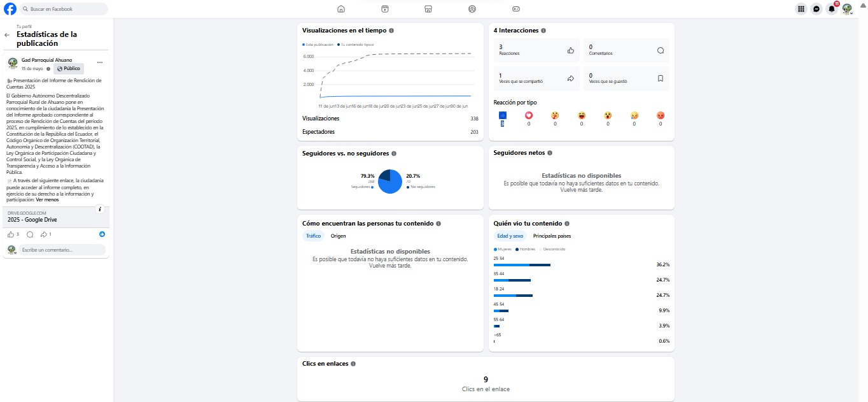The height and width of the screenshot is (402, 868).
Task: Click the back arrow beside Estadísticas de la publicación
Action: [x=7, y=35]
